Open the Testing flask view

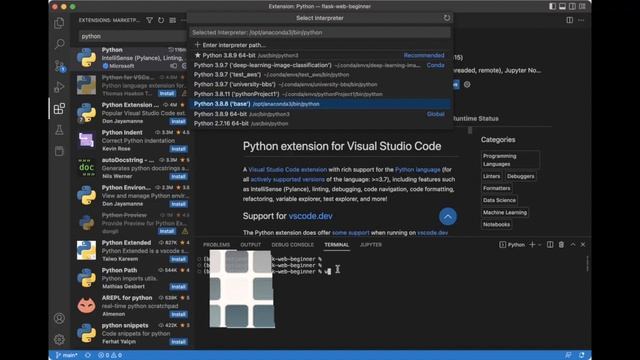pyautogui.click(x=59, y=130)
